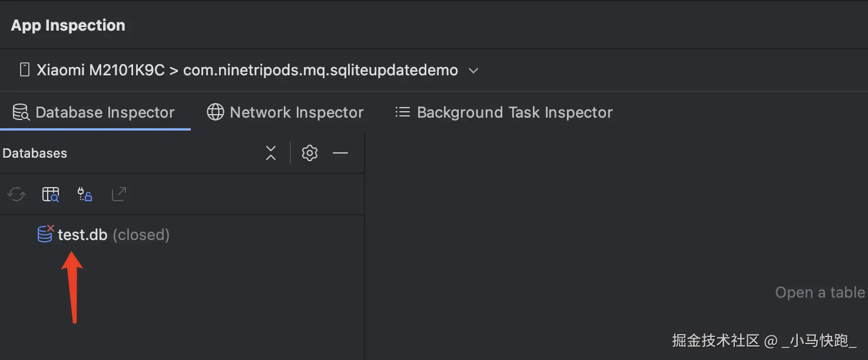Click the Background Task Inspector list icon
The height and width of the screenshot is (360, 868).
(403, 112)
